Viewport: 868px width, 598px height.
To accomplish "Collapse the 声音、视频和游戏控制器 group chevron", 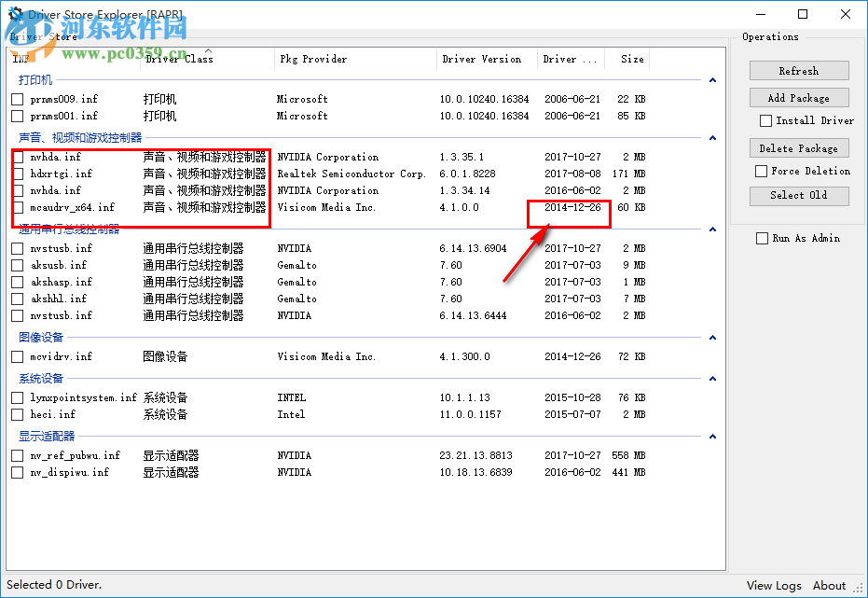I will pos(712,138).
